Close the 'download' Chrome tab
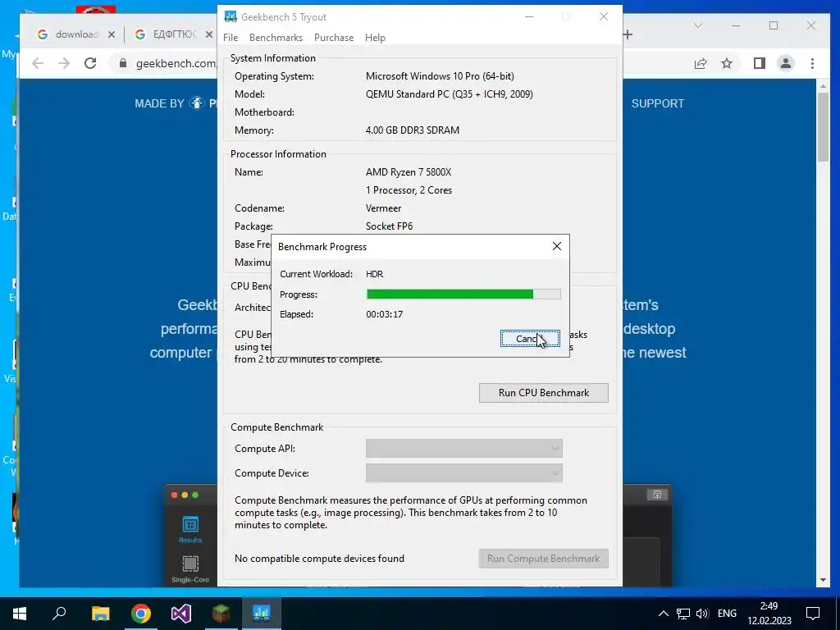The image size is (840, 630). click(112, 34)
